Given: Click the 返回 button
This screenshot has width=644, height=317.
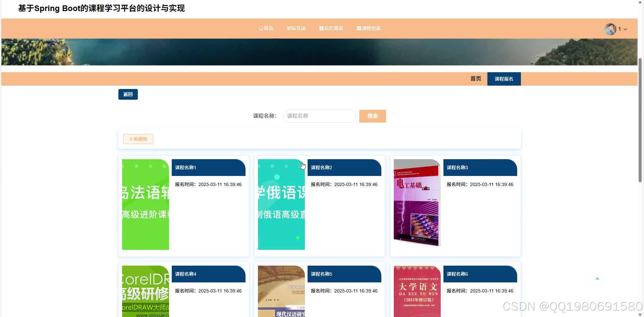Looking at the screenshot, I should click(x=128, y=94).
